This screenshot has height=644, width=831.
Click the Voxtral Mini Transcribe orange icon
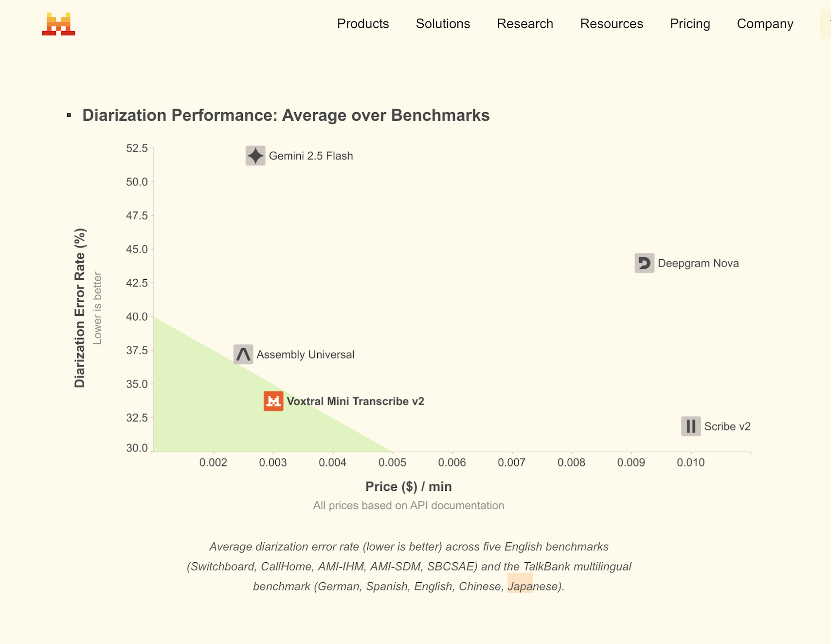pos(273,401)
